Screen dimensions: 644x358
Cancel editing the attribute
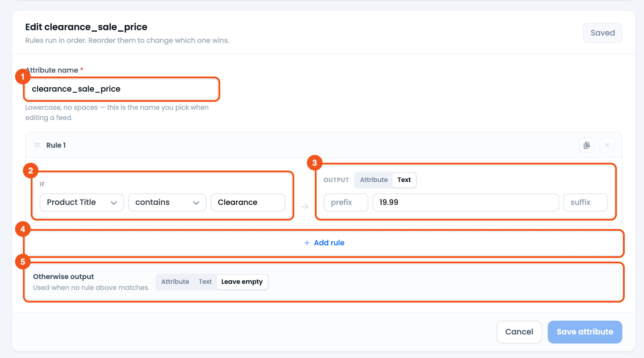point(519,332)
